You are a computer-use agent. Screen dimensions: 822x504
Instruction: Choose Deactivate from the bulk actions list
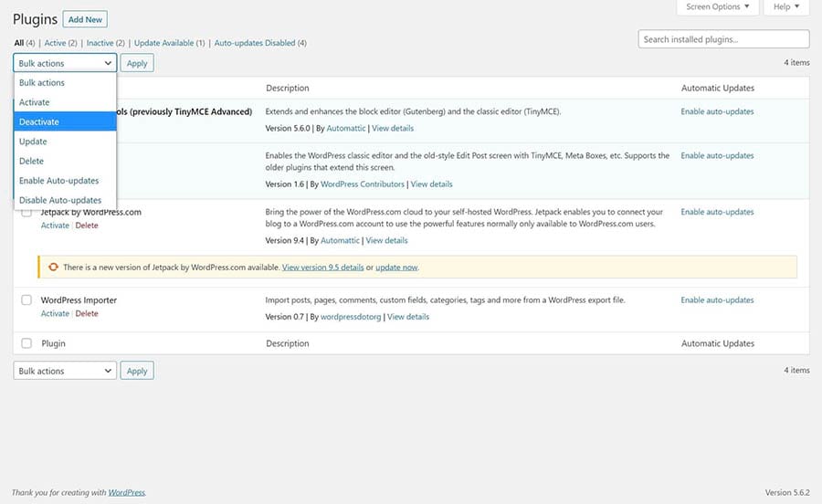tap(39, 121)
